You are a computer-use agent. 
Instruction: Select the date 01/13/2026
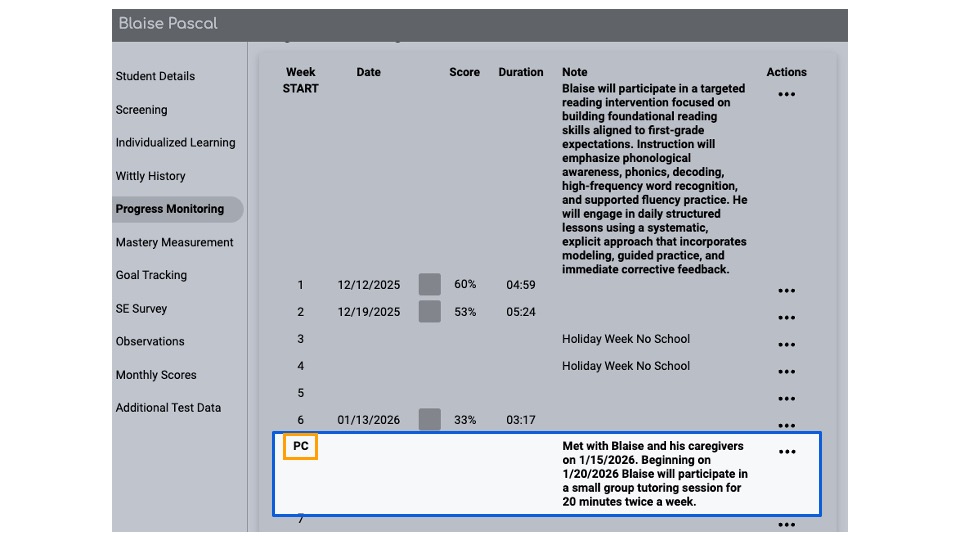click(369, 420)
